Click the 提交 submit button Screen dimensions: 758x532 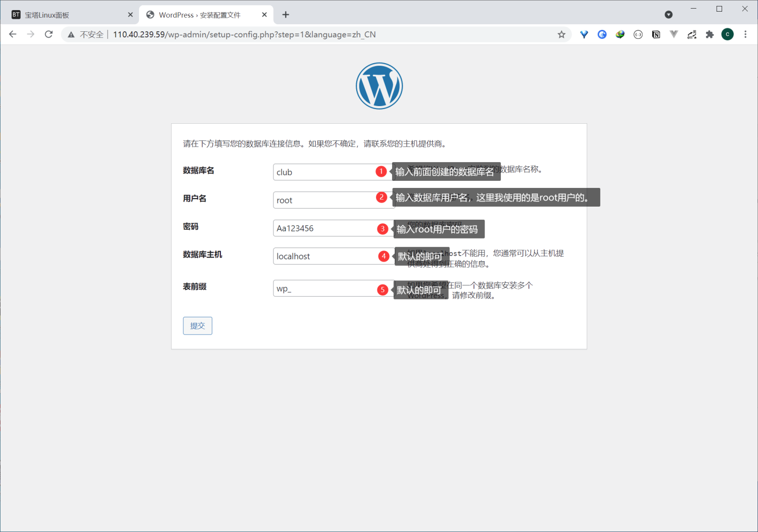pyautogui.click(x=197, y=325)
